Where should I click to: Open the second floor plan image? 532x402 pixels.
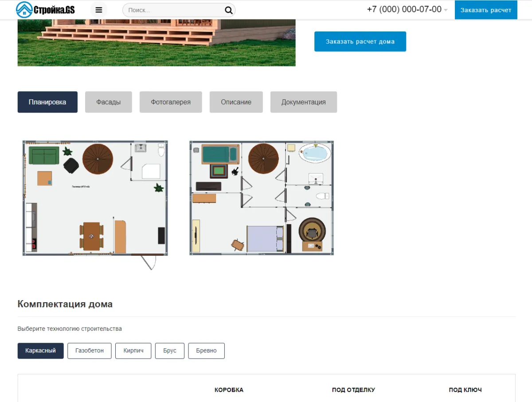[x=261, y=198]
